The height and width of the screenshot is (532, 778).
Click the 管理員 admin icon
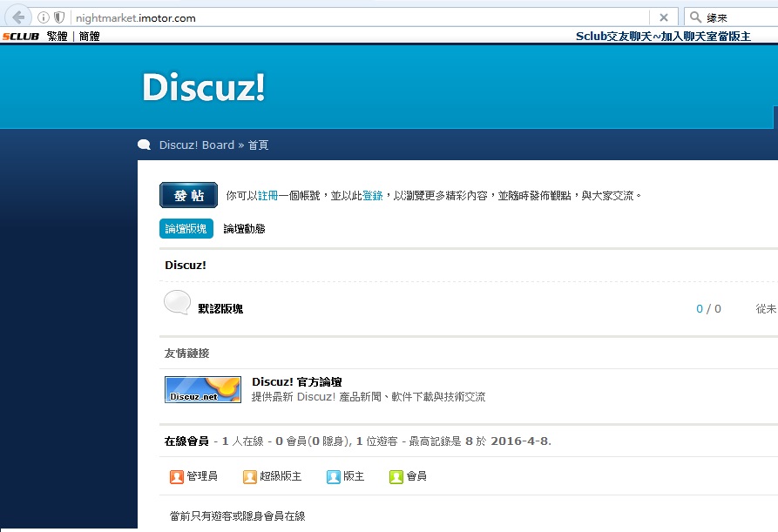[177, 476]
